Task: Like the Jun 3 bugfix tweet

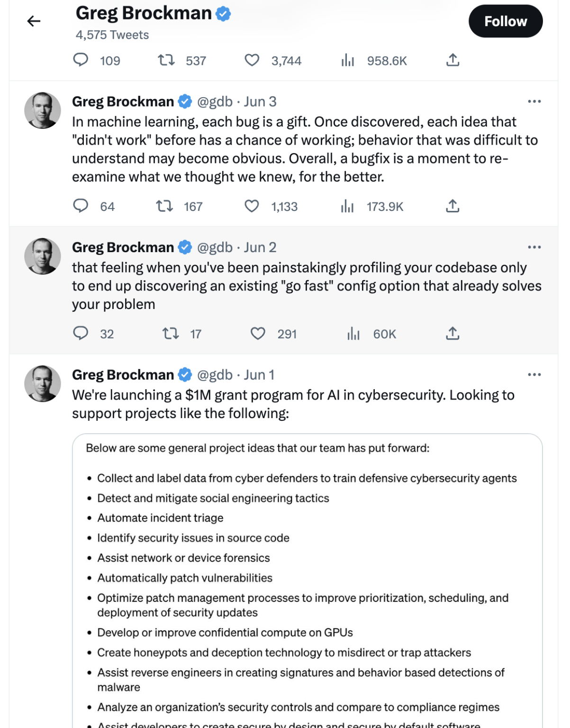Action: 252,206
